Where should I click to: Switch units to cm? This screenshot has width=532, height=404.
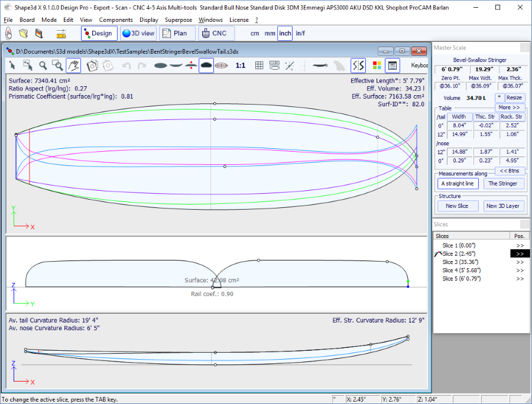(x=255, y=34)
